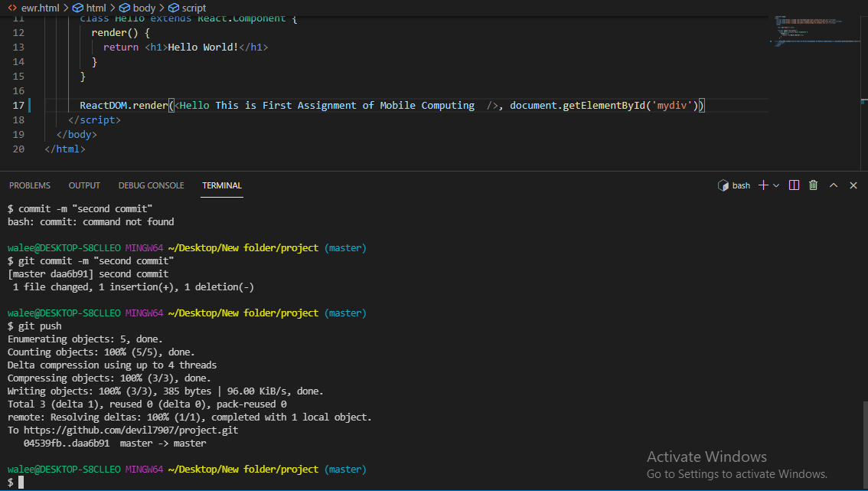Image resolution: width=868 pixels, height=491 pixels.
Task: Close the terminal panel with the X
Action: click(853, 185)
